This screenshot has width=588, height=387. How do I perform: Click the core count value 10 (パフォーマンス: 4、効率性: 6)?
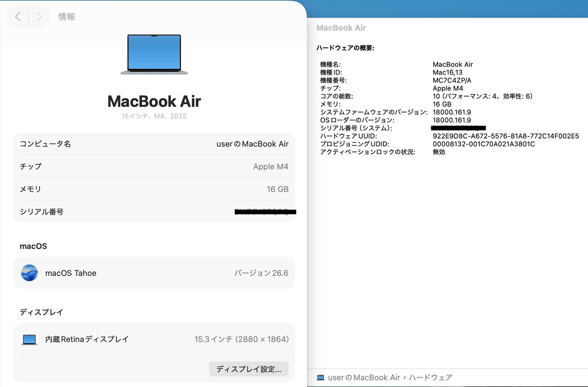point(483,96)
